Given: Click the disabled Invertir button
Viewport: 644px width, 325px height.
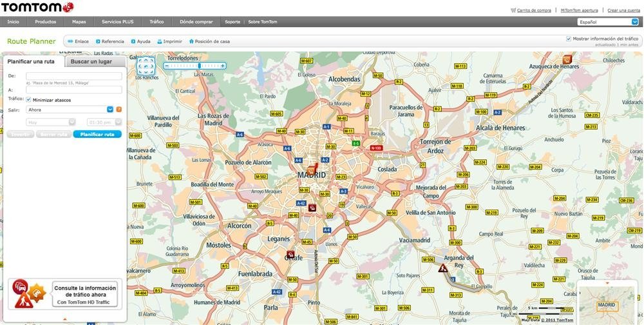Looking at the screenshot, I should click(x=21, y=134).
